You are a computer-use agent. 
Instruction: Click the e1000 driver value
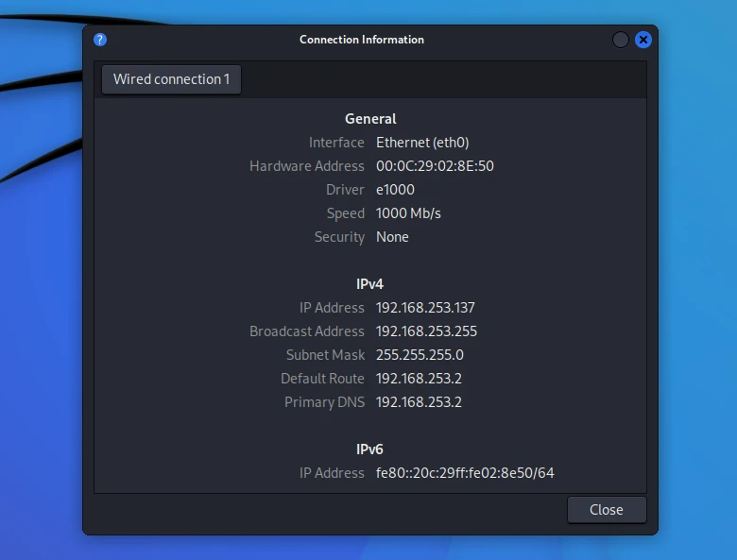coord(395,190)
